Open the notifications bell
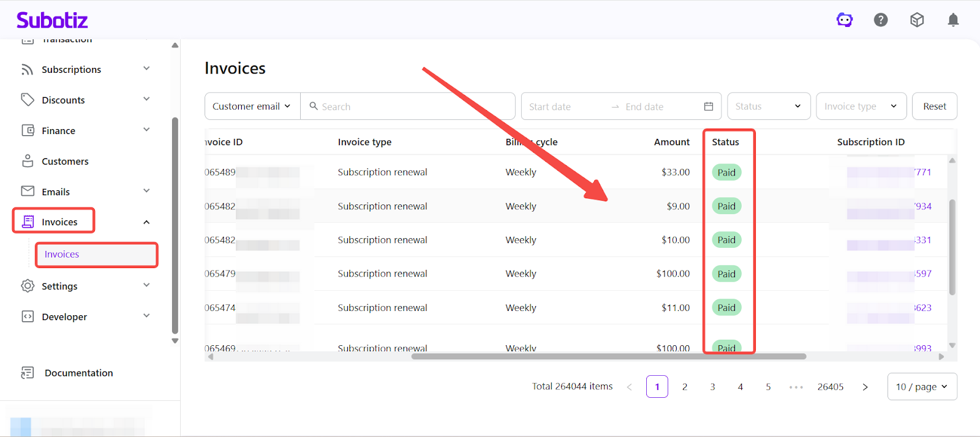980x437 pixels. coord(953,20)
